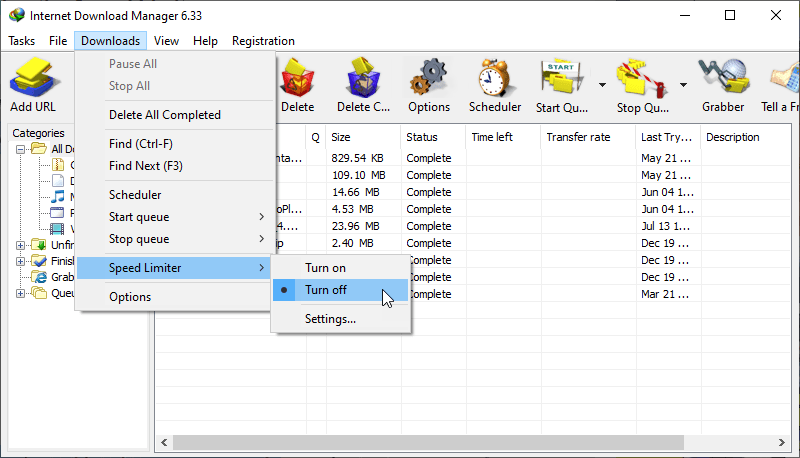The width and height of the screenshot is (800, 458).
Task: Open the Speed Limiter submenu
Action: [x=173, y=268]
